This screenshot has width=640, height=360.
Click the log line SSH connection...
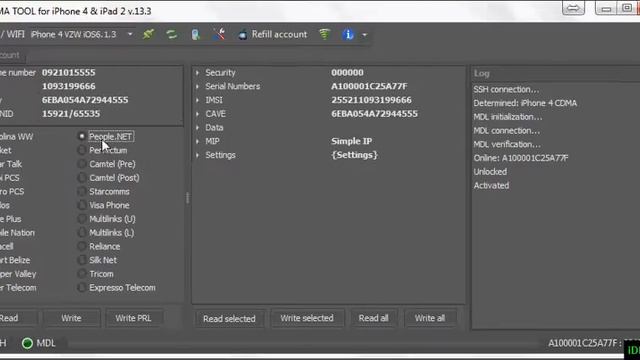[x=506, y=89]
